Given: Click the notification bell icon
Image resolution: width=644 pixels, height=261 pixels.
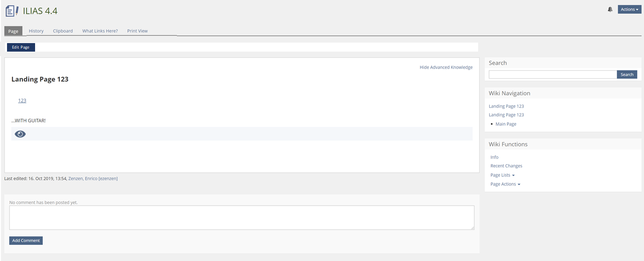Looking at the screenshot, I should click(610, 10).
